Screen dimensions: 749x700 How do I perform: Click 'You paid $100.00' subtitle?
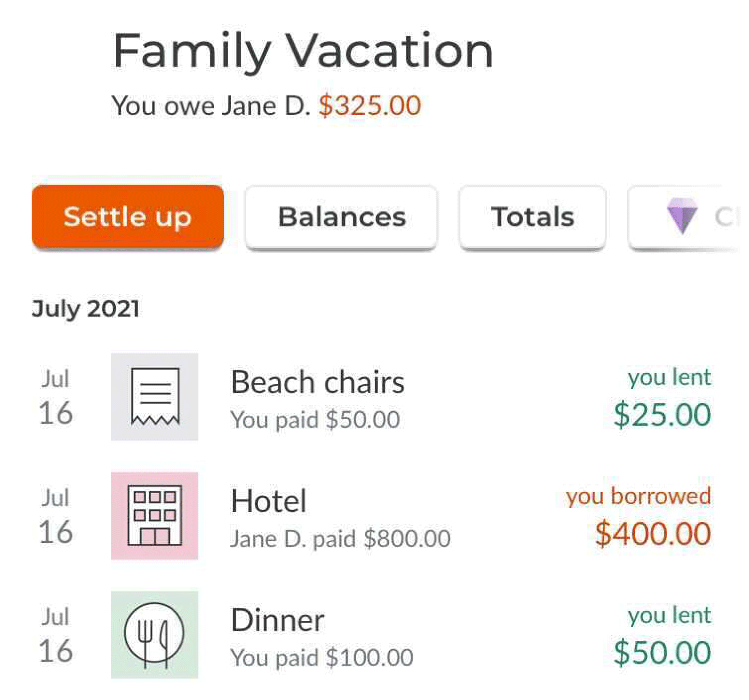pos(322,657)
